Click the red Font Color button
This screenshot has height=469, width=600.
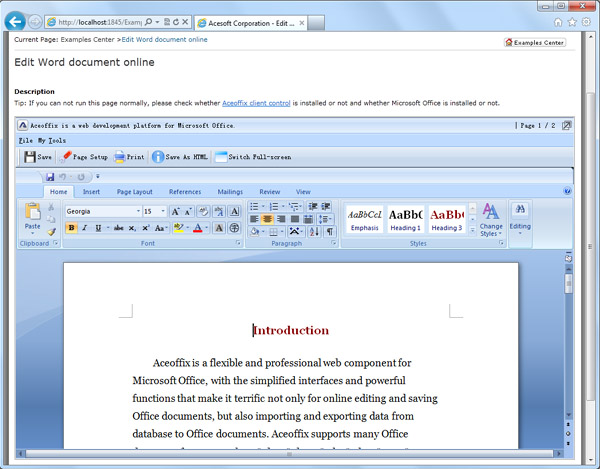pyautogui.click(x=197, y=228)
